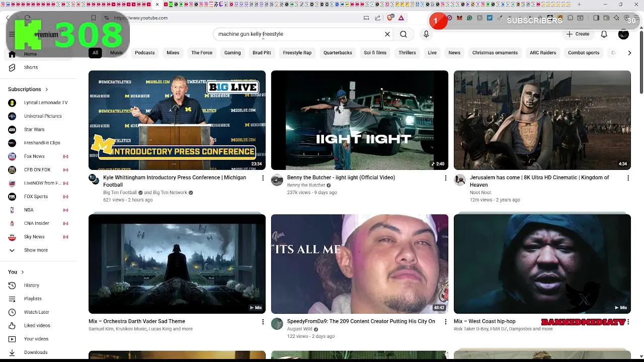The height and width of the screenshot is (362, 644).
Task: Select the Quarterbacks filter chip
Action: pos(338,53)
